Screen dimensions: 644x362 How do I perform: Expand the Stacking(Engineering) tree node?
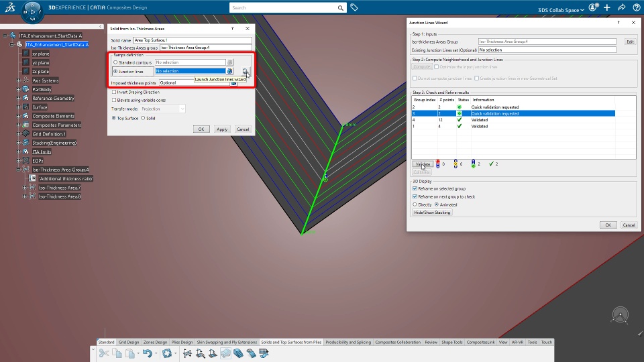pyautogui.click(x=19, y=143)
